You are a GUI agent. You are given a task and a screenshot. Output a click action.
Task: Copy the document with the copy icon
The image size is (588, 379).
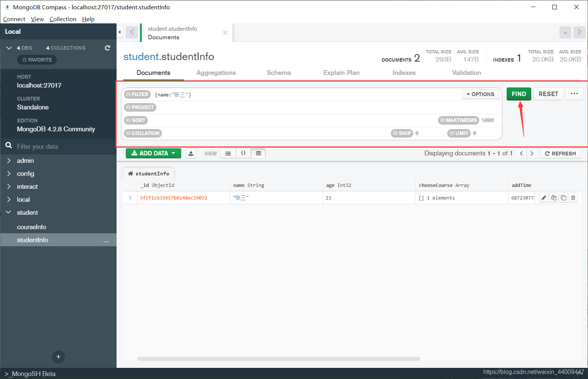tap(554, 198)
